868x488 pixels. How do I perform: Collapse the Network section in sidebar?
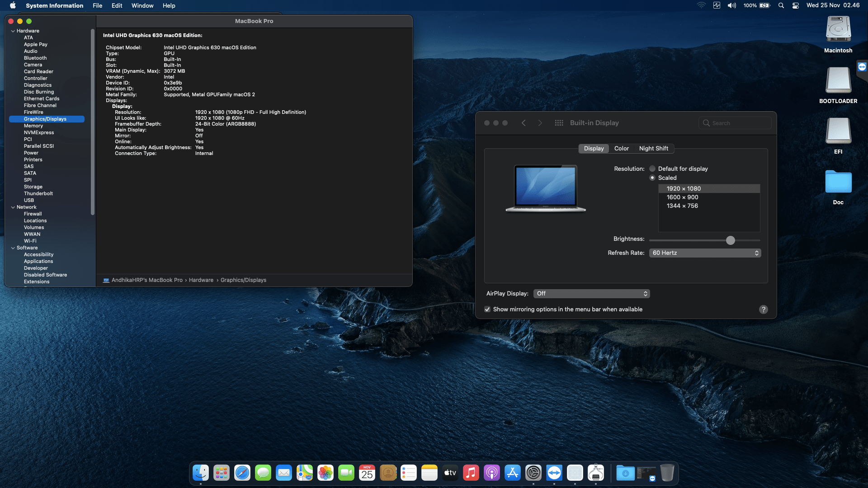13,207
